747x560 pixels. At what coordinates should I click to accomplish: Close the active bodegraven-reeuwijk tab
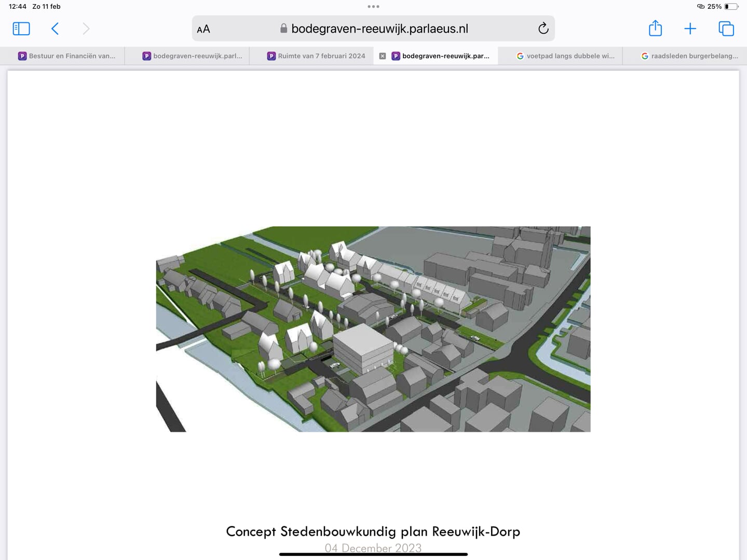[383, 56]
